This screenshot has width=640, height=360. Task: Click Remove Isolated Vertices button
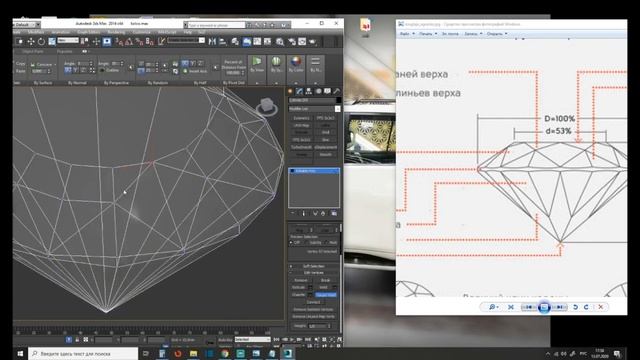pyautogui.click(x=313, y=309)
